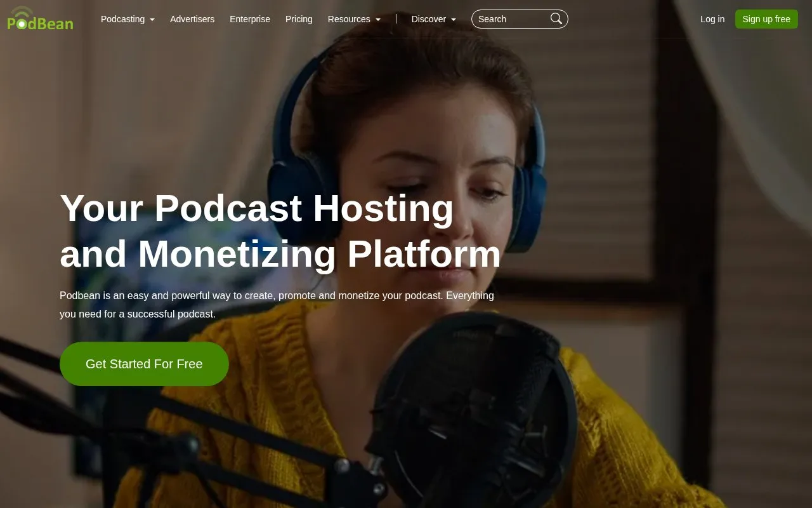Click the search magnifier icon
This screenshot has width=812, height=508.
pyautogui.click(x=556, y=19)
